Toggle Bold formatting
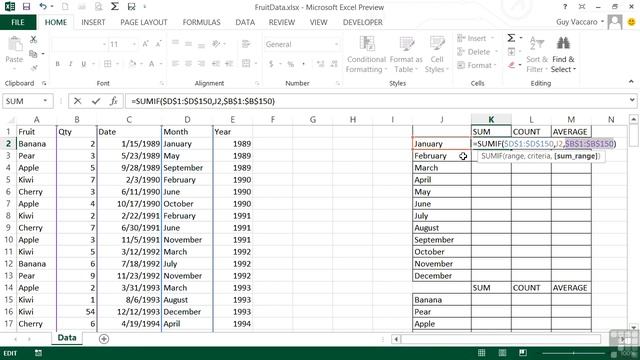Screen dimensions: 640x360 [58, 64]
